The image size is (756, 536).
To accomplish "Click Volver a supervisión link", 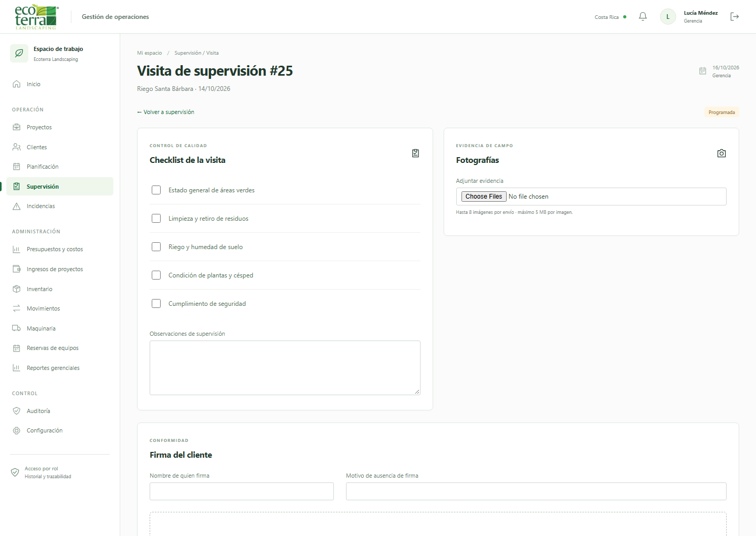I will pyautogui.click(x=165, y=112).
